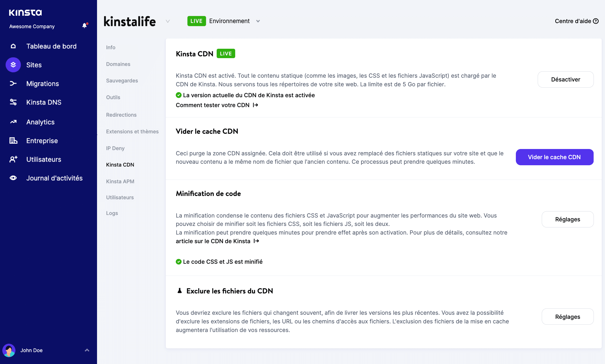Click the Journal d'activités sidebar icon

click(13, 178)
